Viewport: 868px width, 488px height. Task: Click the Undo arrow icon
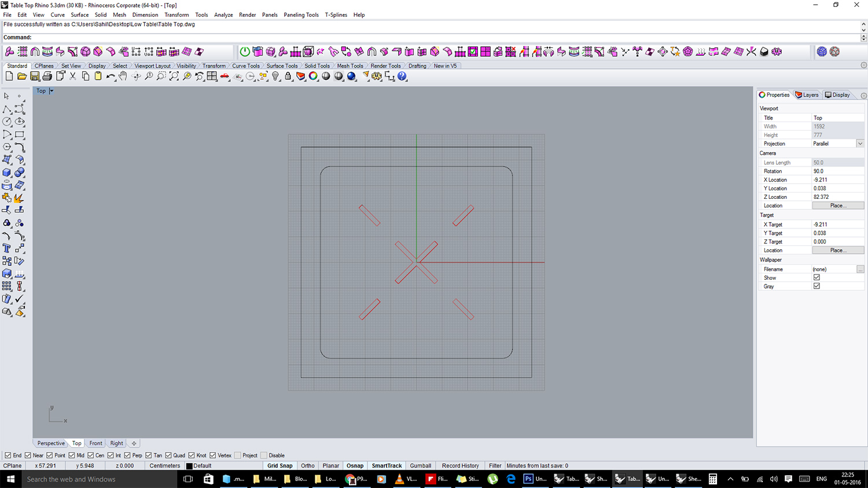[x=111, y=76]
